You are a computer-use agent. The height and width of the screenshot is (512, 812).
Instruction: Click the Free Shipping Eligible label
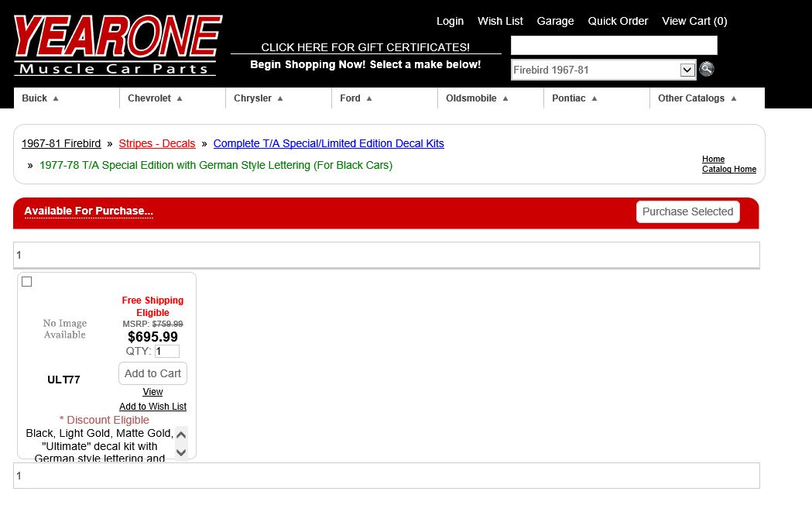point(152,306)
